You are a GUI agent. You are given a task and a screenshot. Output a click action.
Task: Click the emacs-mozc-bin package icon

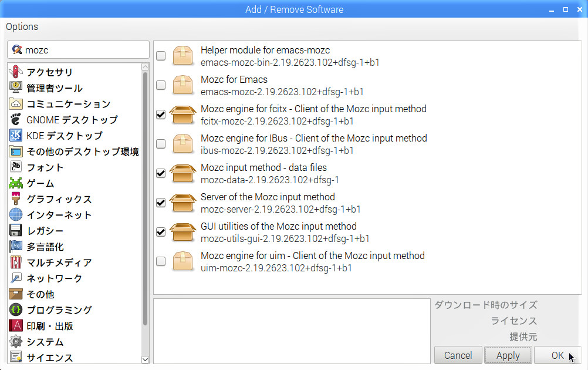(x=183, y=56)
